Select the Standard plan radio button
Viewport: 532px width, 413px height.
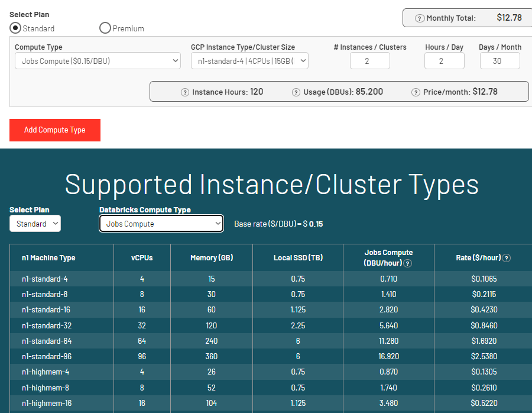pos(15,28)
